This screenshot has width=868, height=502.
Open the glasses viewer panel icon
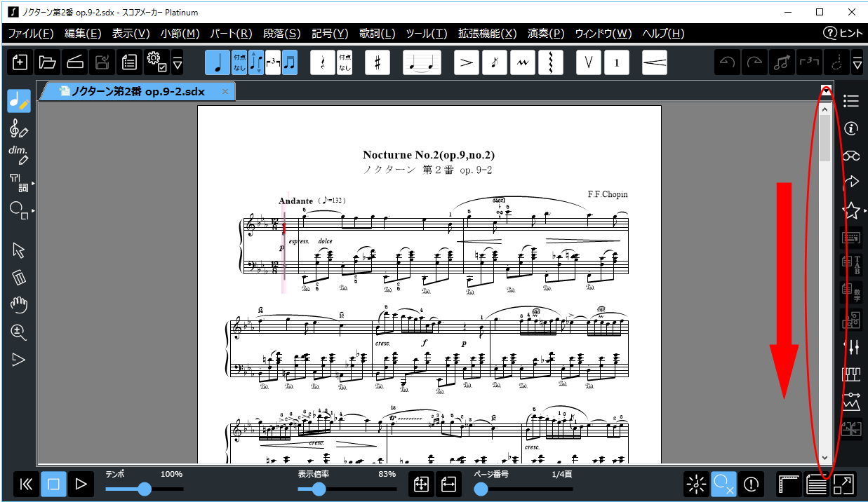[851, 156]
